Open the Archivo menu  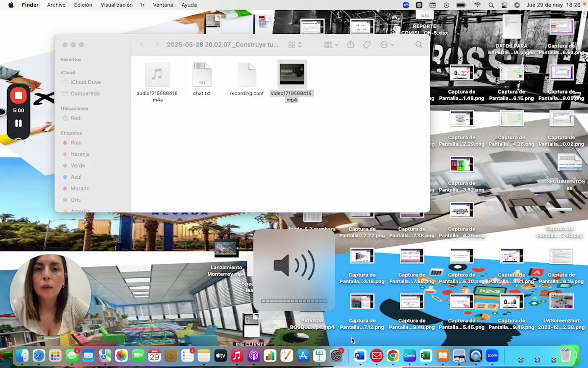point(56,5)
